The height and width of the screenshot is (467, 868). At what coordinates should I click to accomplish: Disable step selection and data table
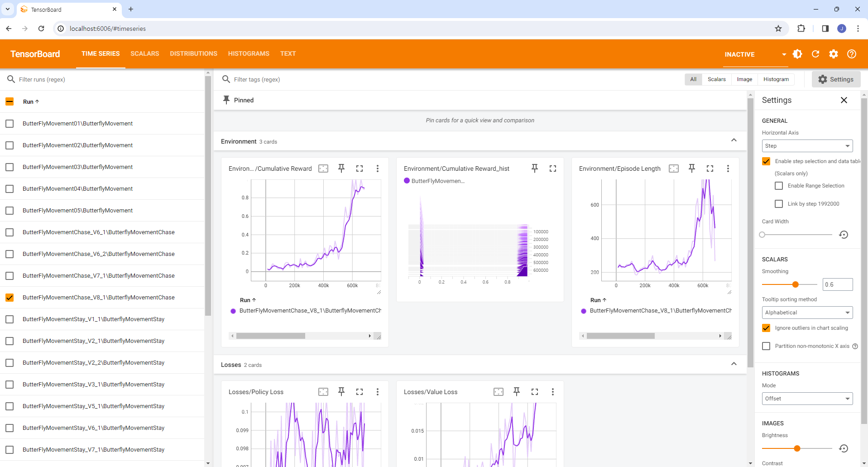coord(766,161)
